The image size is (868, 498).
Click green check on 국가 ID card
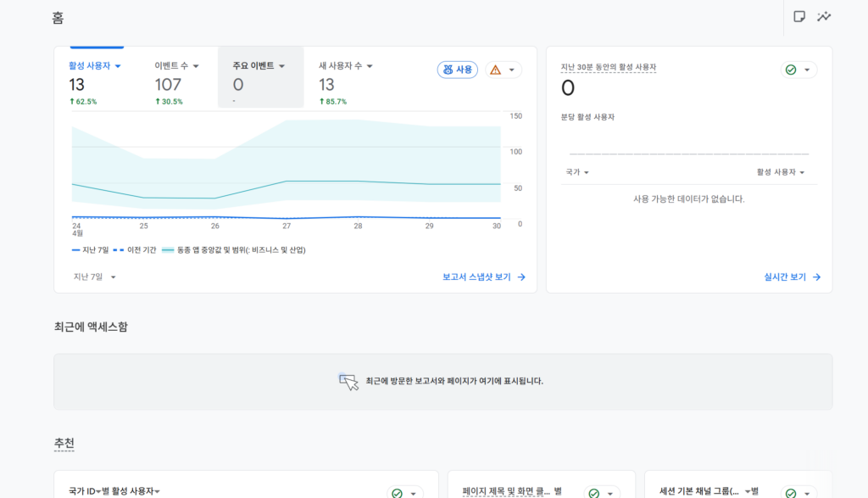pyautogui.click(x=397, y=493)
